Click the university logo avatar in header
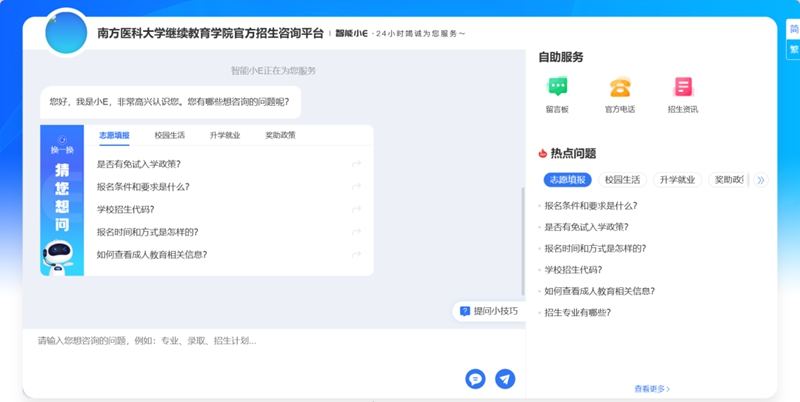The image size is (800, 402). click(x=67, y=33)
